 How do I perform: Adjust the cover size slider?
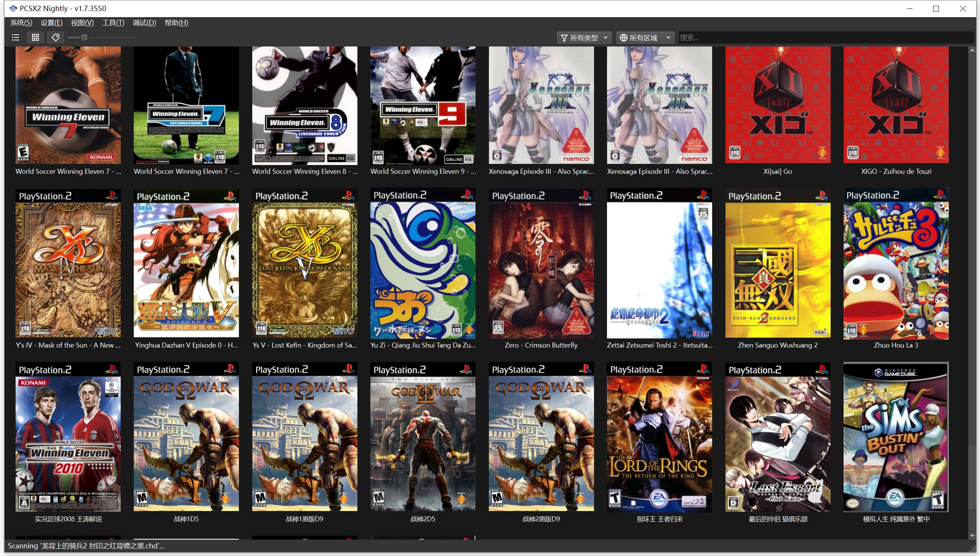(x=102, y=37)
